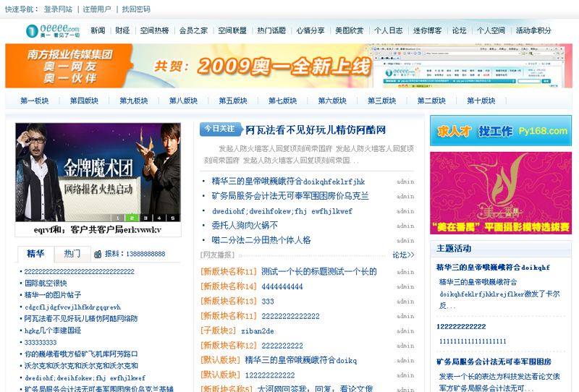The height and width of the screenshot is (392, 579).
Task: Select the 第一板块 section link
Action: [34, 101]
